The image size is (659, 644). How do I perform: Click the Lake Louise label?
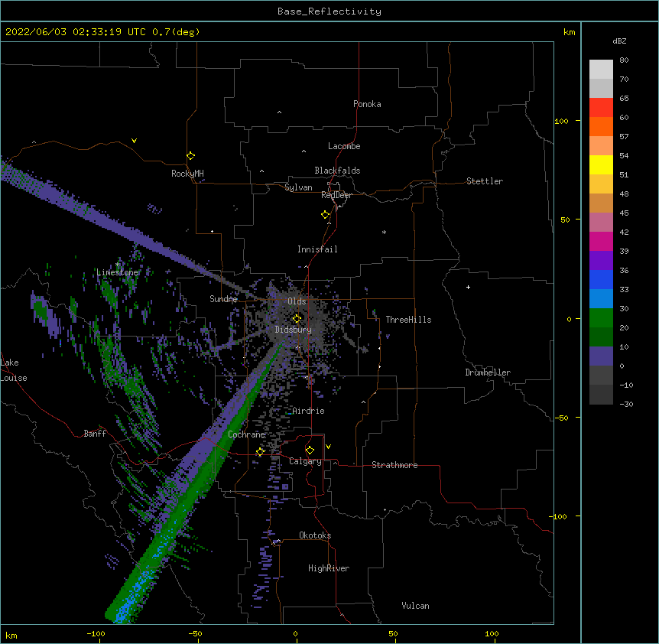coord(14,370)
